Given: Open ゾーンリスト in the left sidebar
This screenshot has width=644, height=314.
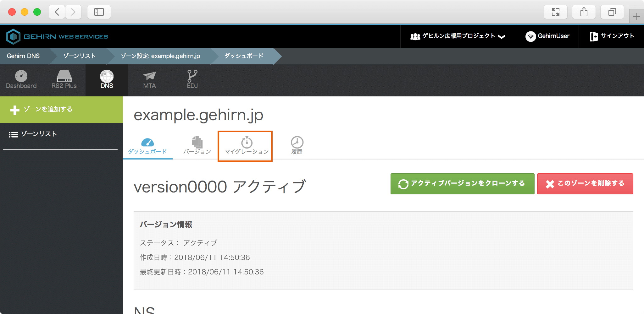Looking at the screenshot, I should [x=38, y=134].
